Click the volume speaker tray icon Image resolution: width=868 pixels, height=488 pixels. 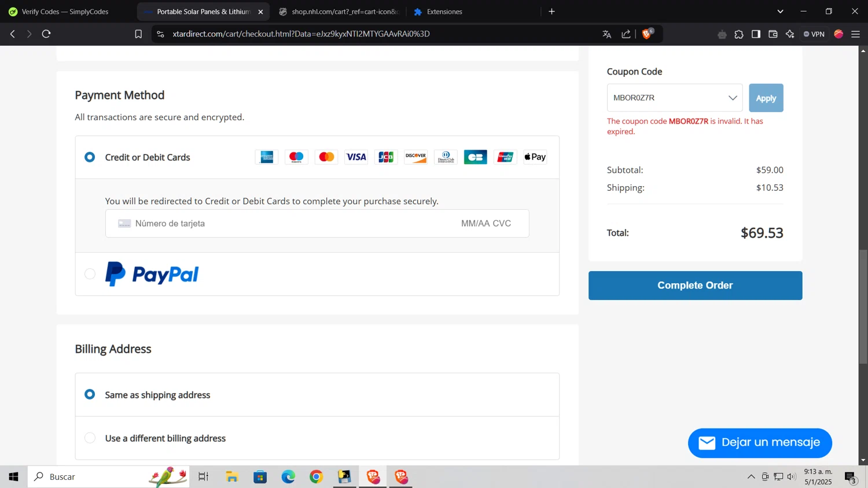(x=792, y=476)
